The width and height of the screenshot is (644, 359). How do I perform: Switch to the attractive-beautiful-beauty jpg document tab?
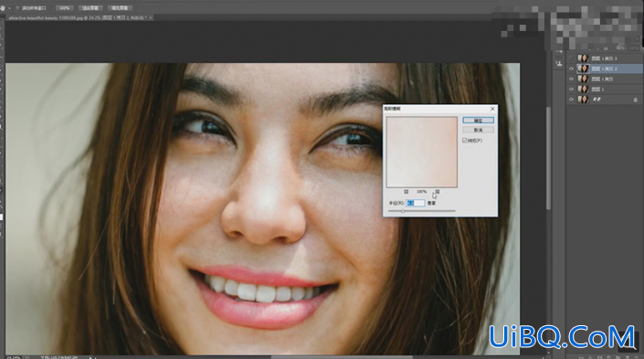tap(77, 17)
